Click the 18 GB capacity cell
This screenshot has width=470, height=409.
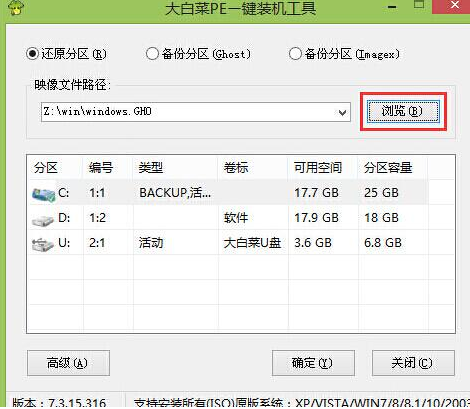click(381, 218)
